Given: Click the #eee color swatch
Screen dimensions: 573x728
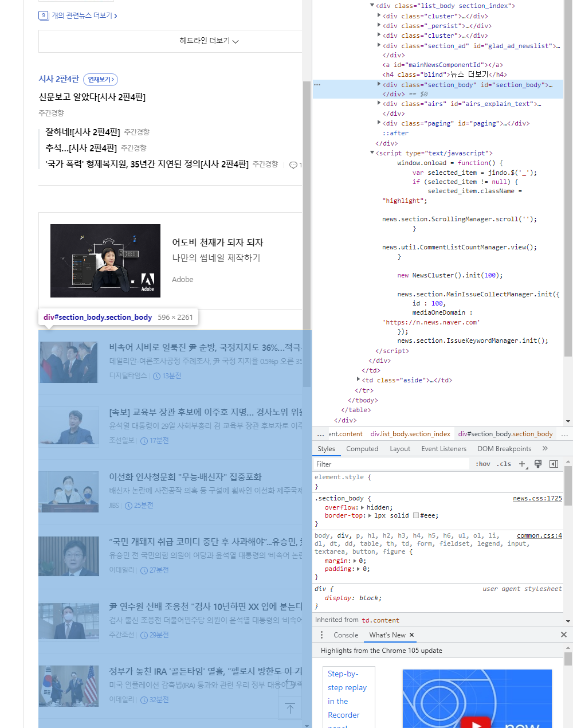Looking at the screenshot, I should 416,515.
